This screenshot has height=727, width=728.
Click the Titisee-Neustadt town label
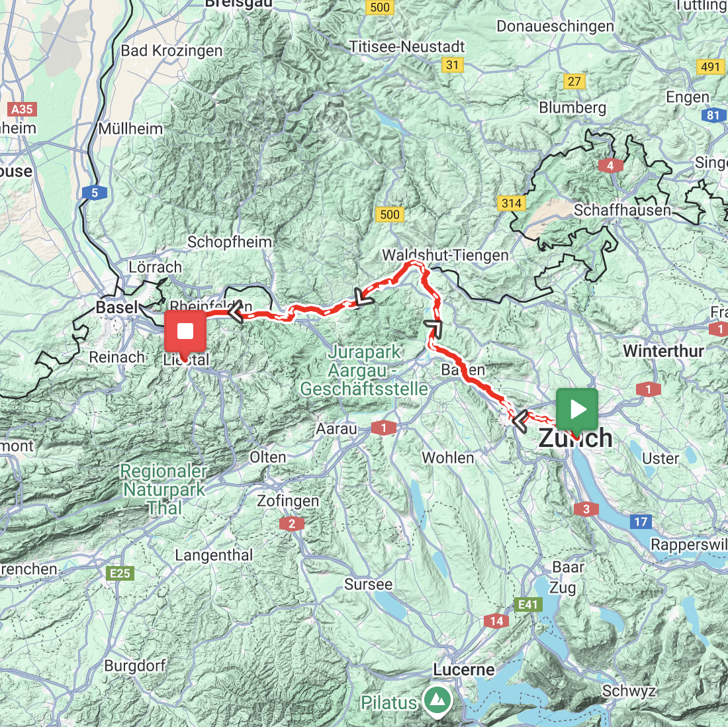pyautogui.click(x=407, y=46)
